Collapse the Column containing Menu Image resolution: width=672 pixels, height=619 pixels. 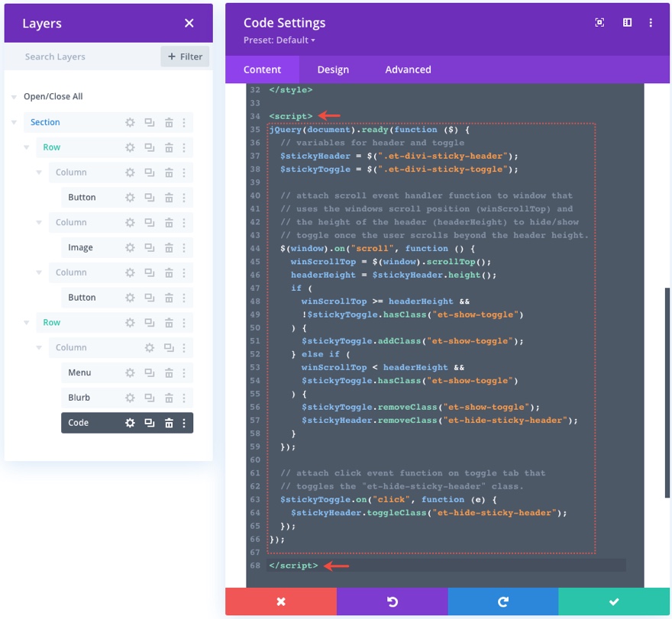coord(39,347)
